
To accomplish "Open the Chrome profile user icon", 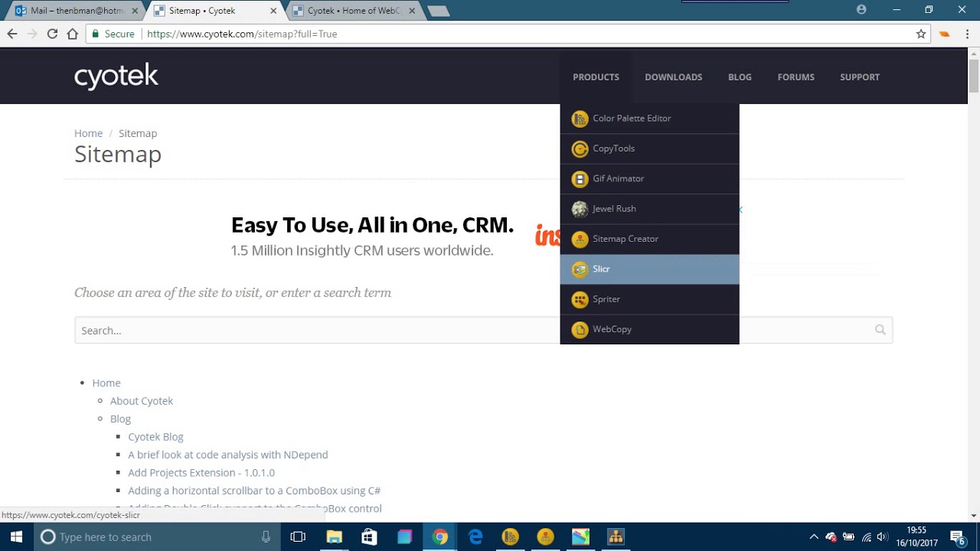I will coord(861,9).
